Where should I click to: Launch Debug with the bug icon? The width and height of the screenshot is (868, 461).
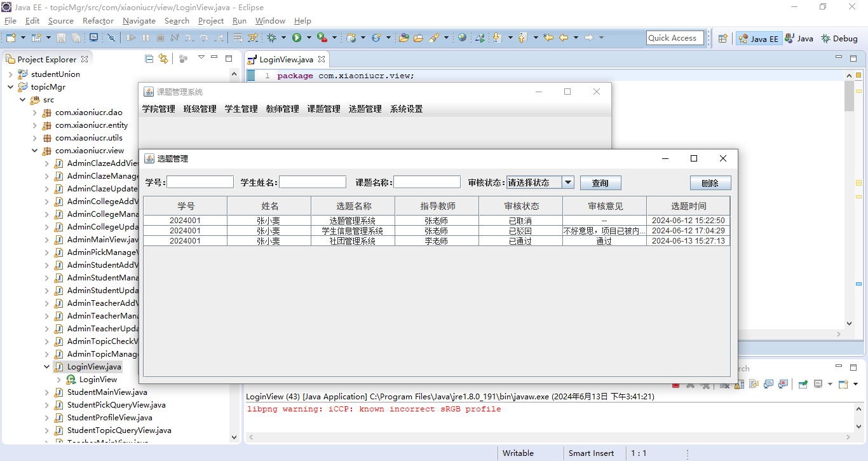coord(271,38)
